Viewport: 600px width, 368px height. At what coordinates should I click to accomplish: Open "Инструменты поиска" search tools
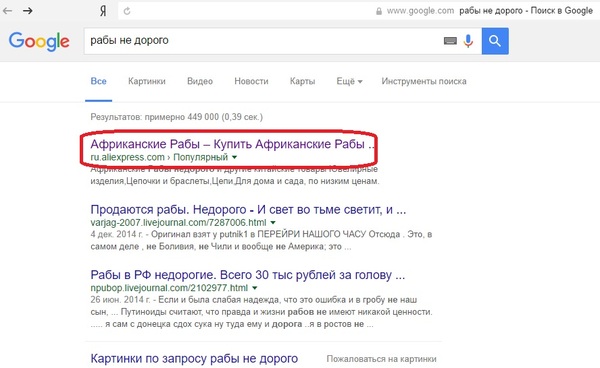424,81
